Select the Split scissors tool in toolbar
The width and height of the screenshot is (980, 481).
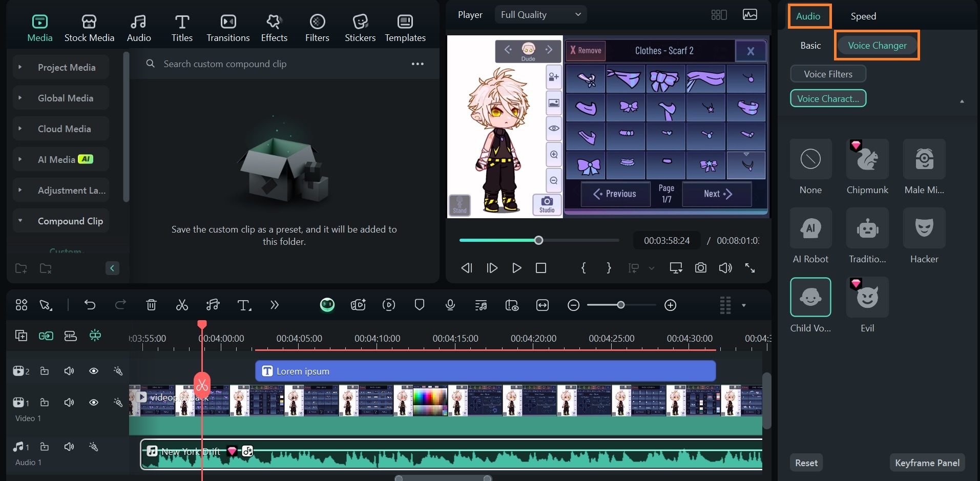(x=182, y=305)
